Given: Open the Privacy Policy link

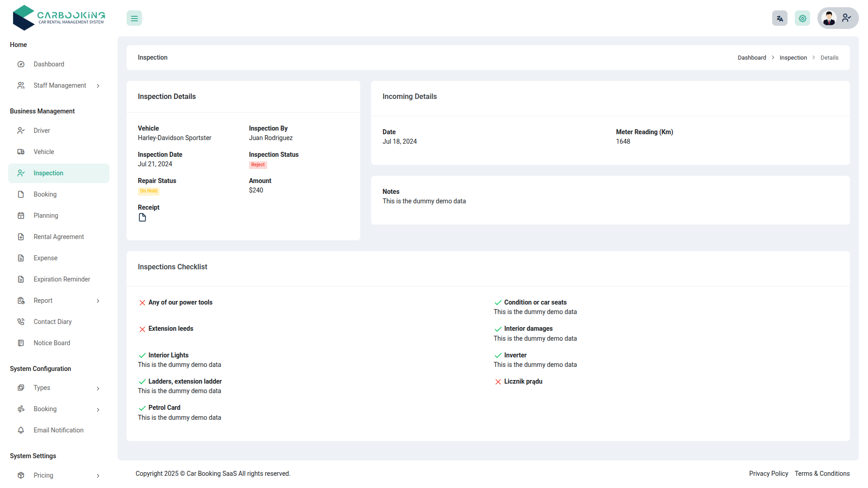Looking at the screenshot, I should tap(768, 474).
